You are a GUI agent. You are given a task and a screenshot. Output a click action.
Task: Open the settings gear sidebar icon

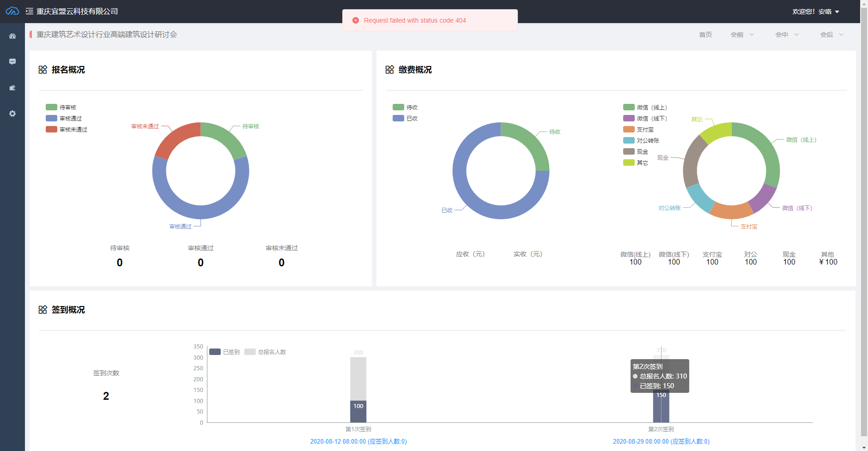(12, 114)
